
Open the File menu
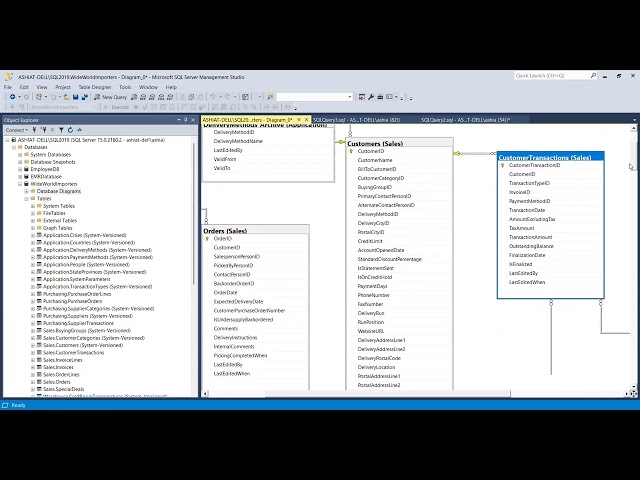pyautogui.click(x=8, y=87)
